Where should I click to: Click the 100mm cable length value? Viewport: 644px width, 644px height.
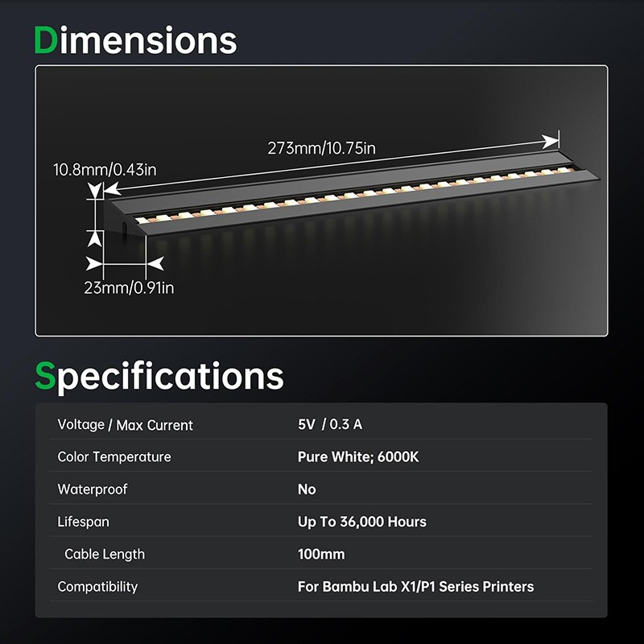tap(321, 554)
